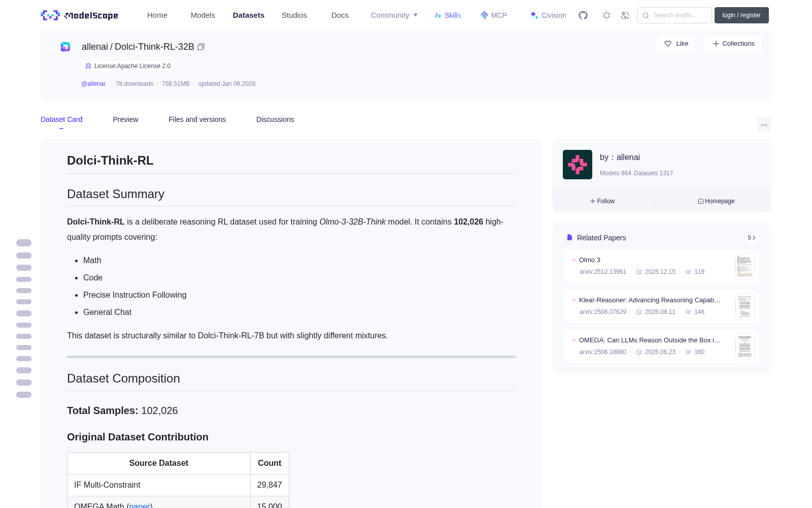
Task: Click the OMEGA paper thumbnail
Action: pos(745,346)
